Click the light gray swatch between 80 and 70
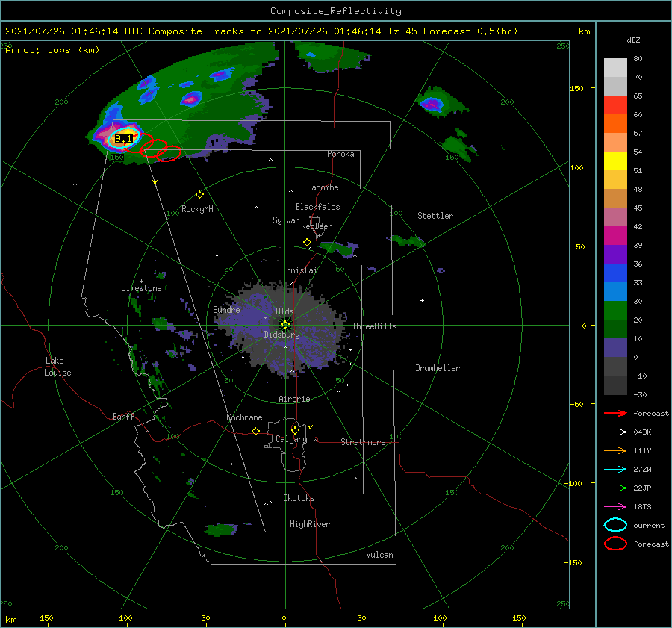The image size is (672, 628). pos(615,68)
